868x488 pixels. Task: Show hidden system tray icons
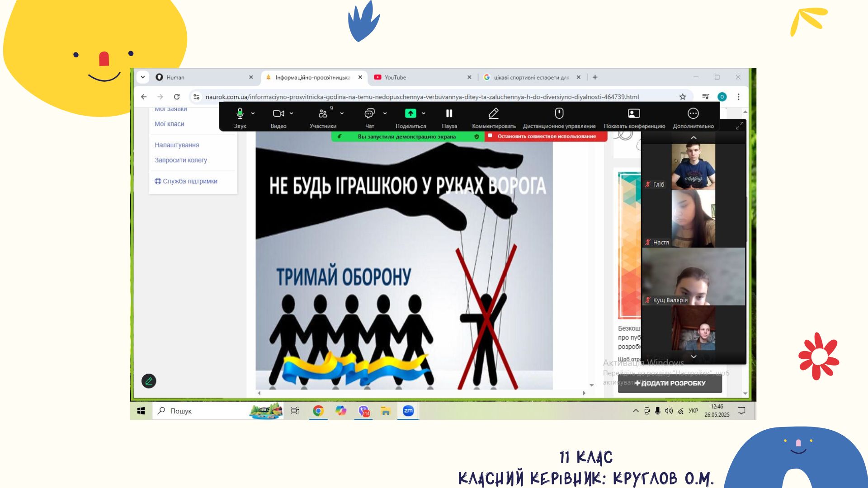(x=636, y=411)
